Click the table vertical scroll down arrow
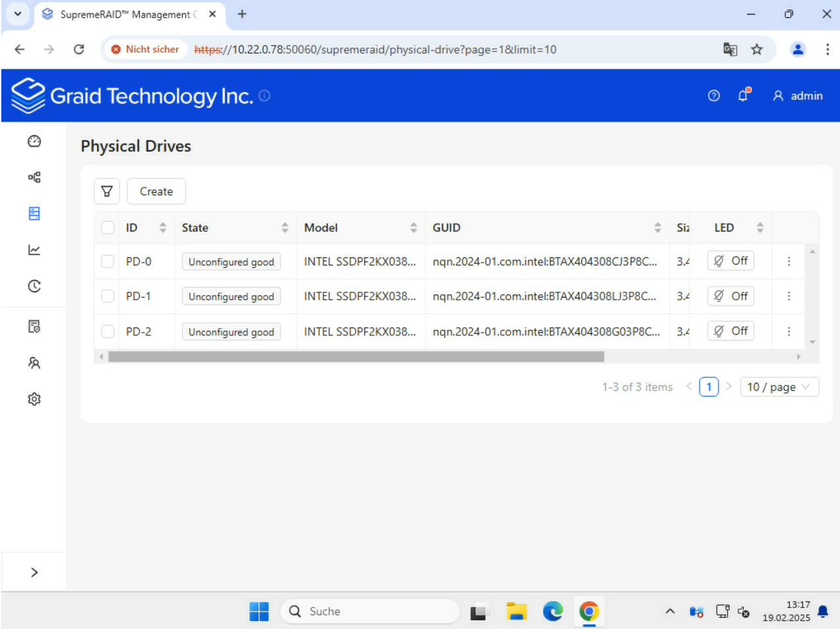The width and height of the screenshot is (840, 629). pyautogui.click(x=812, y=342)
